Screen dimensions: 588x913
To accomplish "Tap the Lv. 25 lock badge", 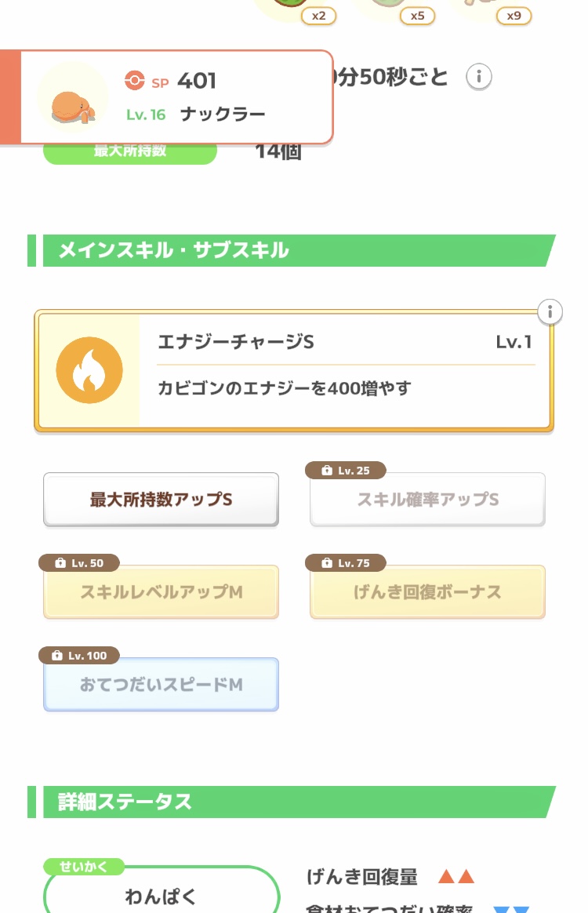I will (345, 471).
